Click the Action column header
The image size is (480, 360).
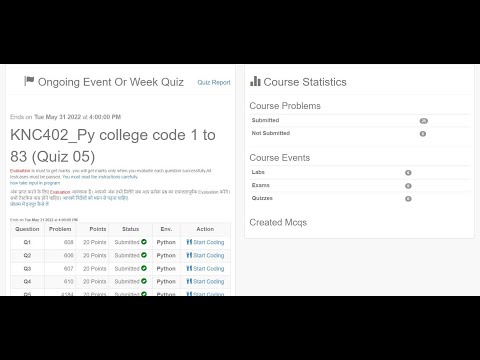[205, 229]
